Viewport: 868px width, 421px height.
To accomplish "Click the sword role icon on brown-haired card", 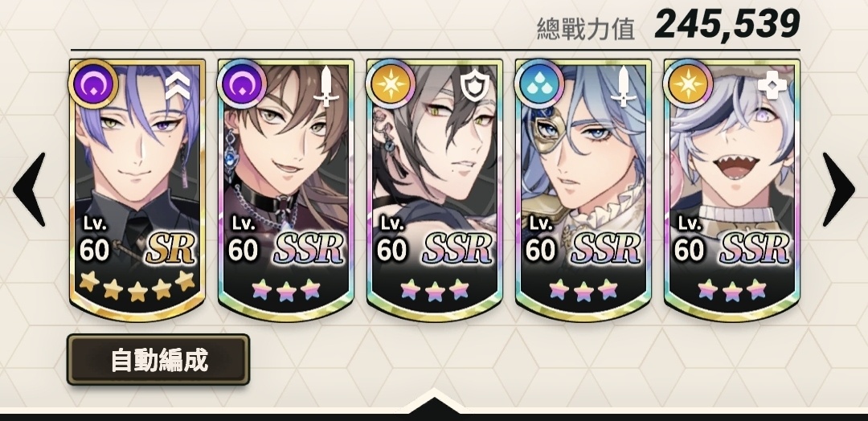I will [x=326, y=86].
